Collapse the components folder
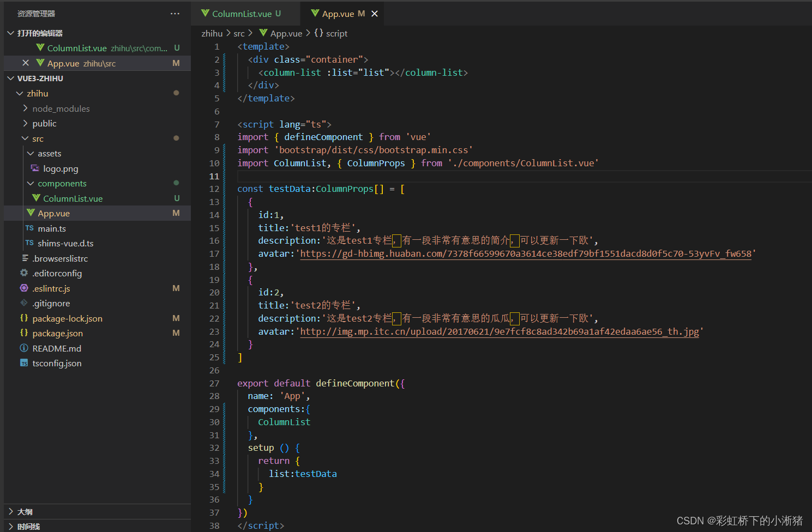Image resolution: width=812 pixels, height=532 pixels. click(31, 183)
